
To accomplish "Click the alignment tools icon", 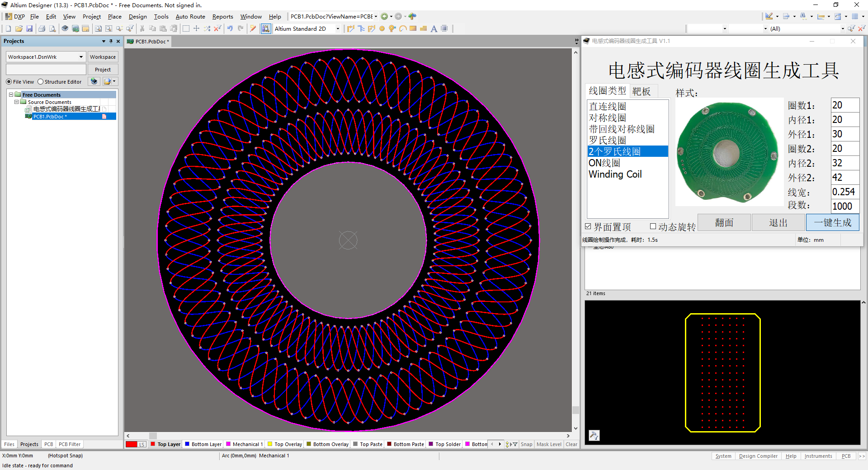I will (x=786, y=16).
